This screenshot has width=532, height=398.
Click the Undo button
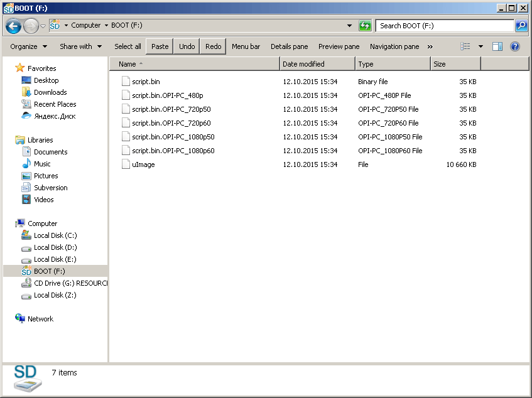click(187, 46)
